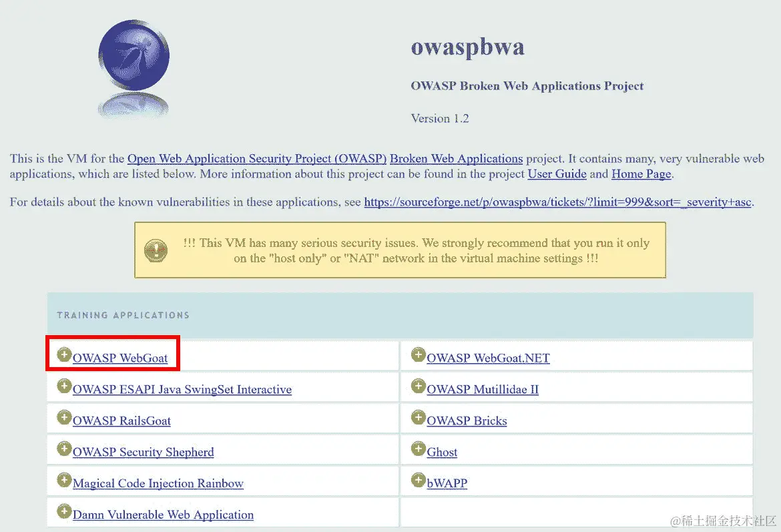The height and width of the screenshot is (532, 781).
Task: Open the Magical Code Injection Rainbow link
Action: [158, 484]
